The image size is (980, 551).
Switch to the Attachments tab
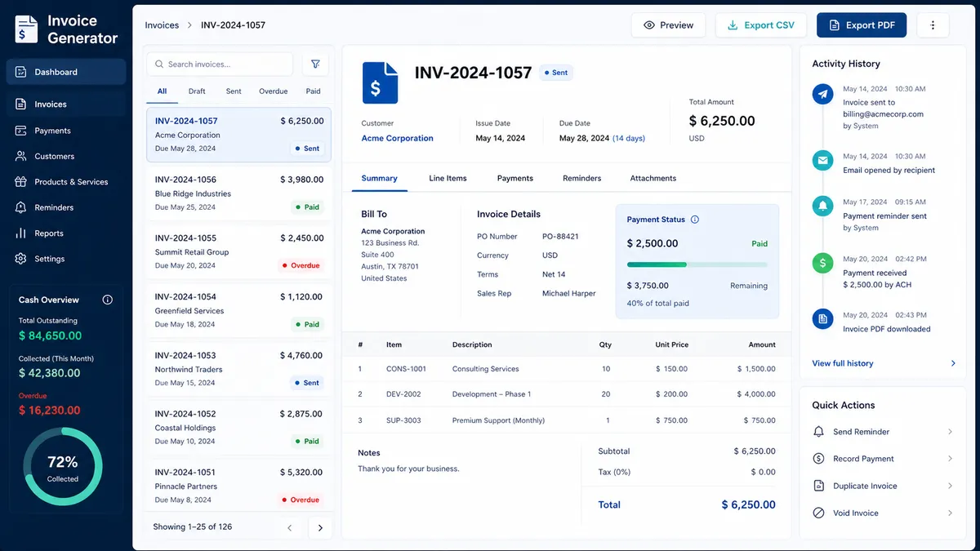[653, 178]
